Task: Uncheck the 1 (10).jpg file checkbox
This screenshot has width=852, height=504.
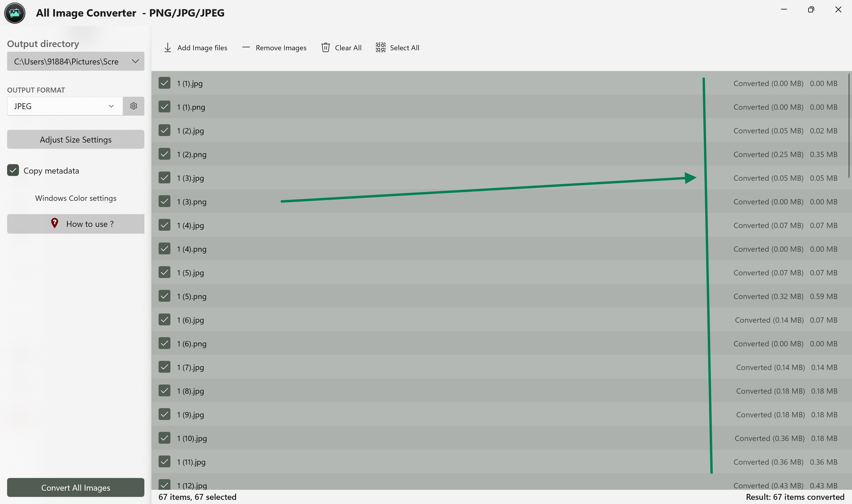Action: coord(164,438)
